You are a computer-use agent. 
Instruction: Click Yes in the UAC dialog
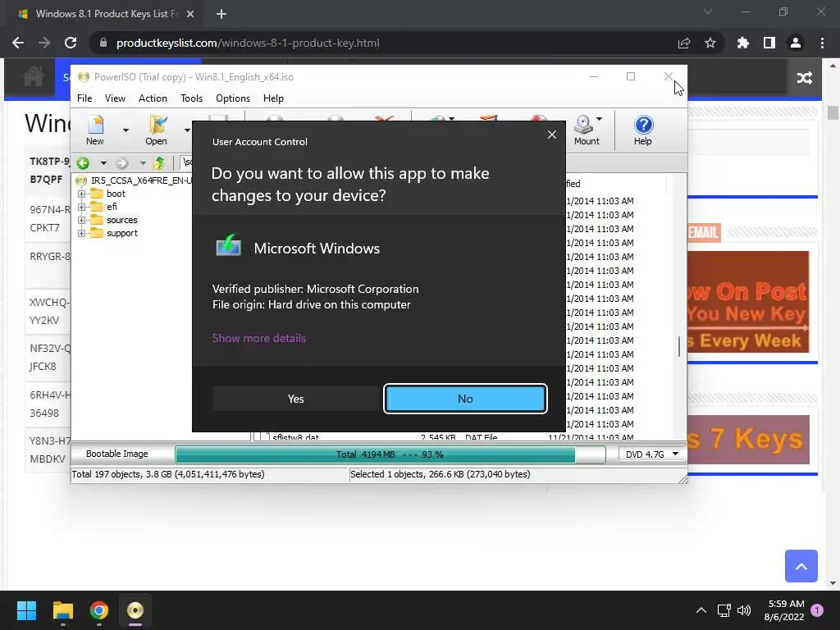[295, 399]
